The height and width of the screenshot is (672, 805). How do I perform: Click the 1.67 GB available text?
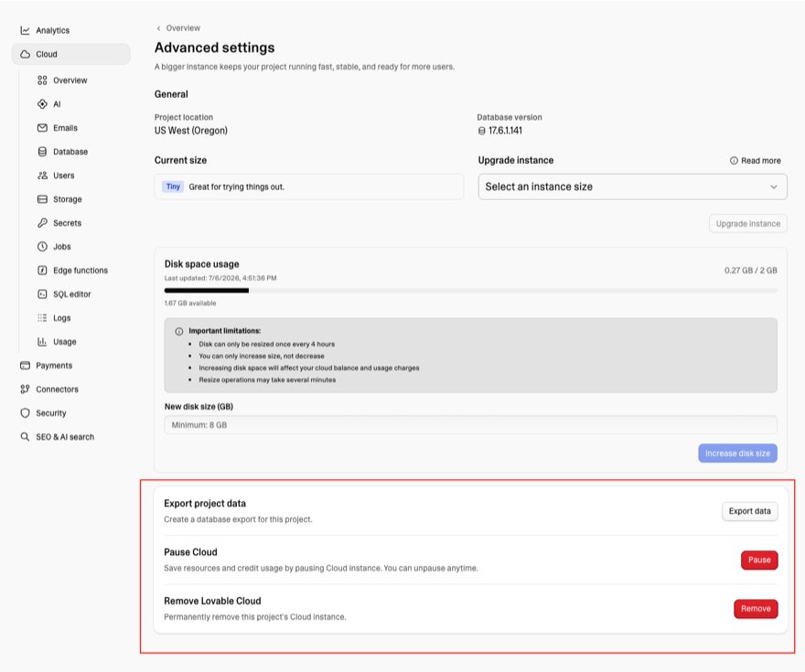click(x=190, y=304)
